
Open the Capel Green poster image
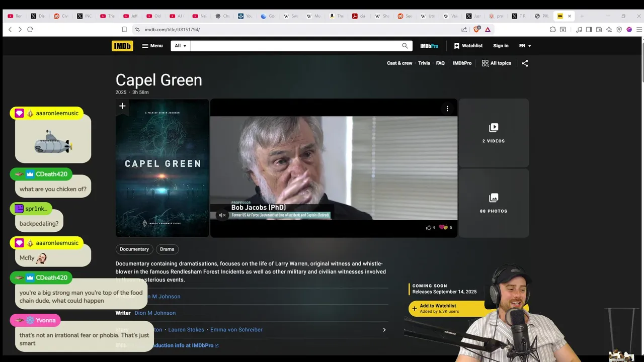(x=162, y=168)
